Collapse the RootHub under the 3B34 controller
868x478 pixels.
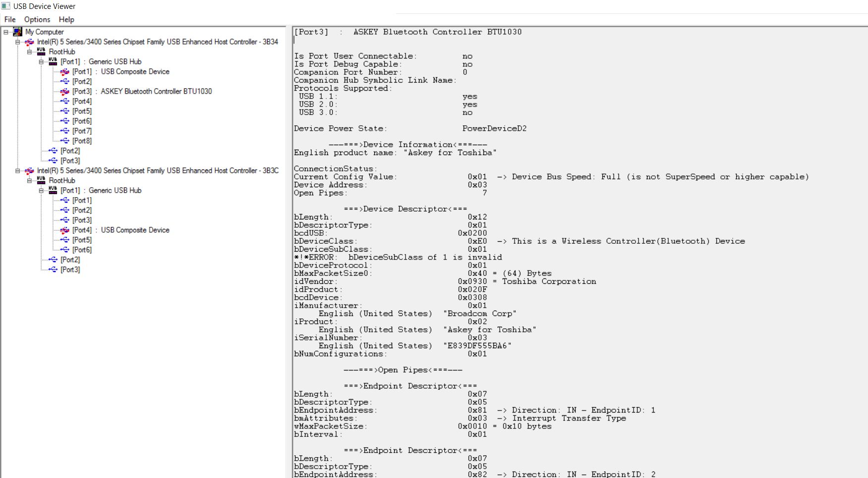[30, 52]
